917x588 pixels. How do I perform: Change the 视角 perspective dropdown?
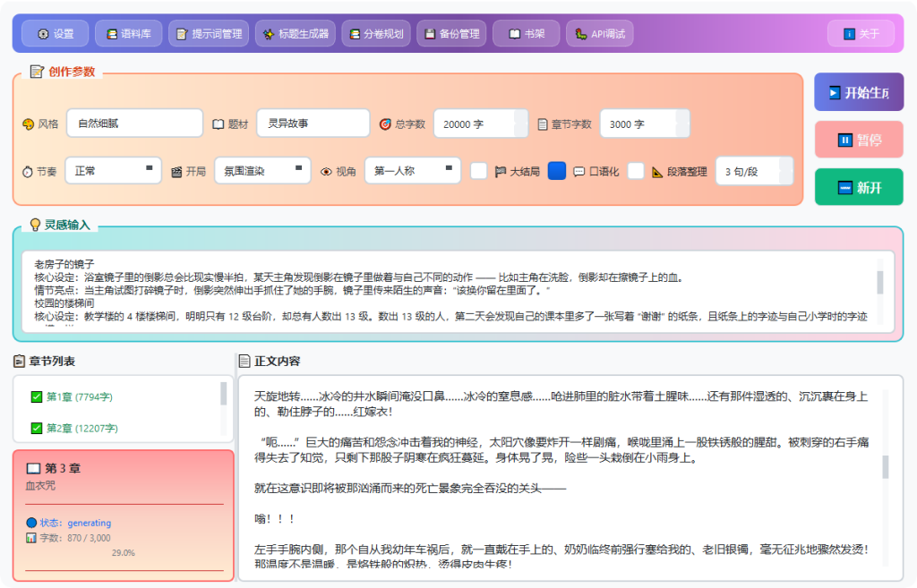click(x=412, y=170)
